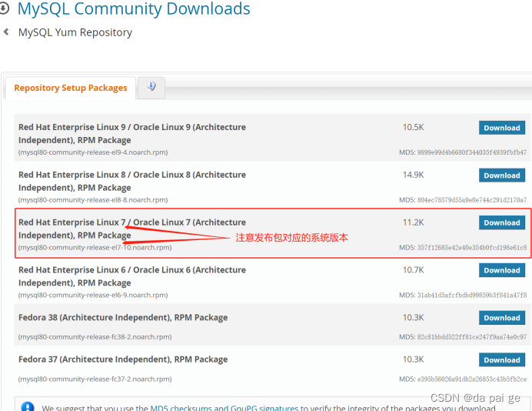Viewport: 532px width, 411px height.
Task: Download the Red Hat Enterprise Linux 8 package
Action: 502,175
